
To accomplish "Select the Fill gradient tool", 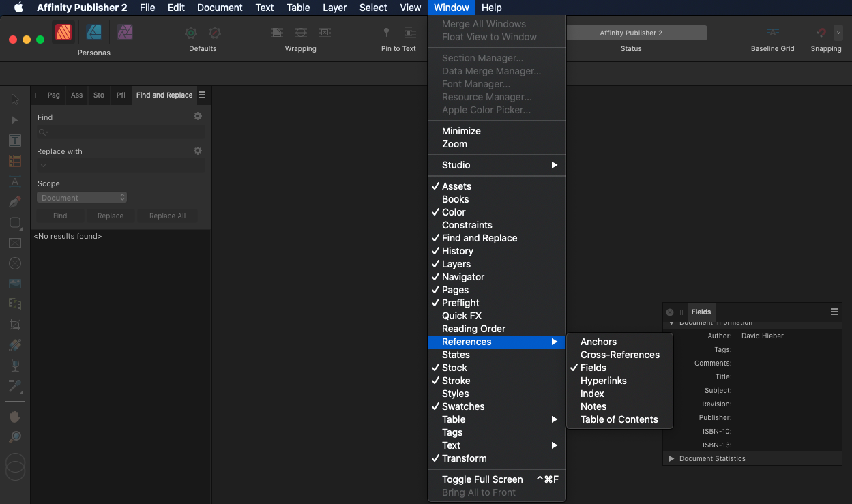I will pos(15,345).
